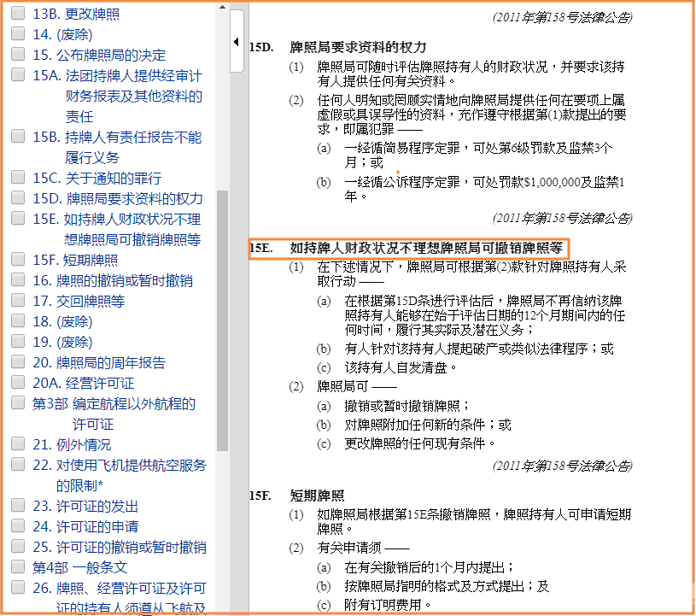Open the 19. (废除) entry

coord(62,342)
